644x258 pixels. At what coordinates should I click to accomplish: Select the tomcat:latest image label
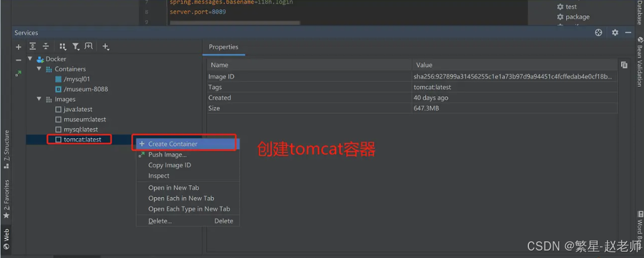[x=82, y=139]
